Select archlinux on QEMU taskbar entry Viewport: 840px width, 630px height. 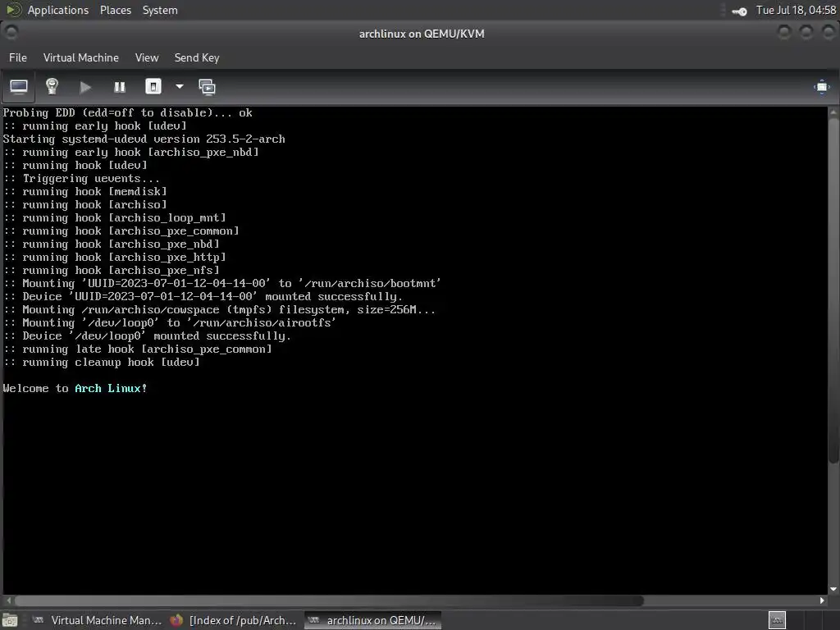373,620
